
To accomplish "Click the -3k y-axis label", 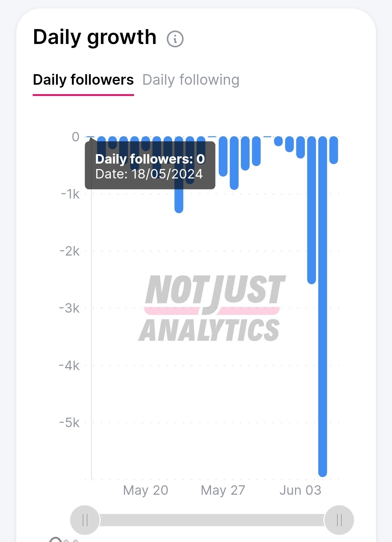I will point(69,308).
